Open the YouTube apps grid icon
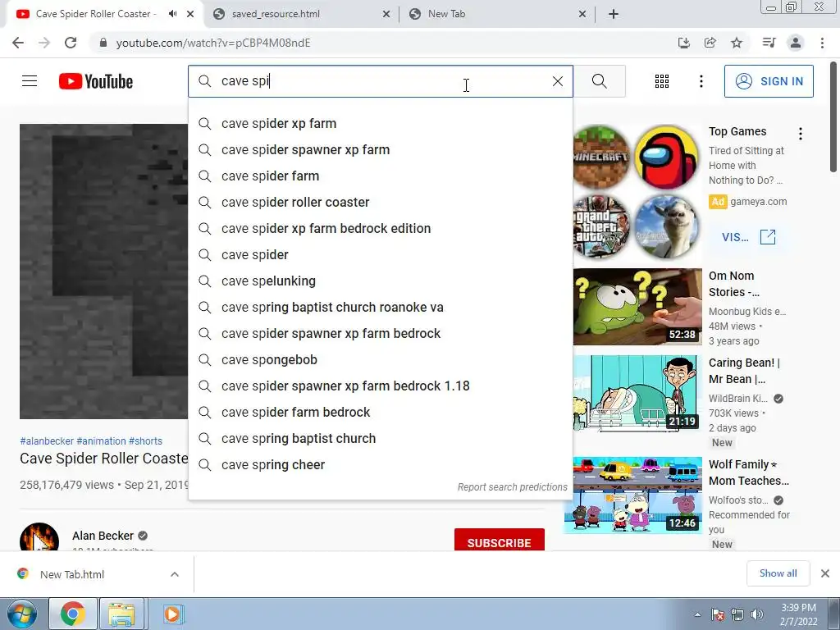This screenshot has height=630, width=840. 662,81
